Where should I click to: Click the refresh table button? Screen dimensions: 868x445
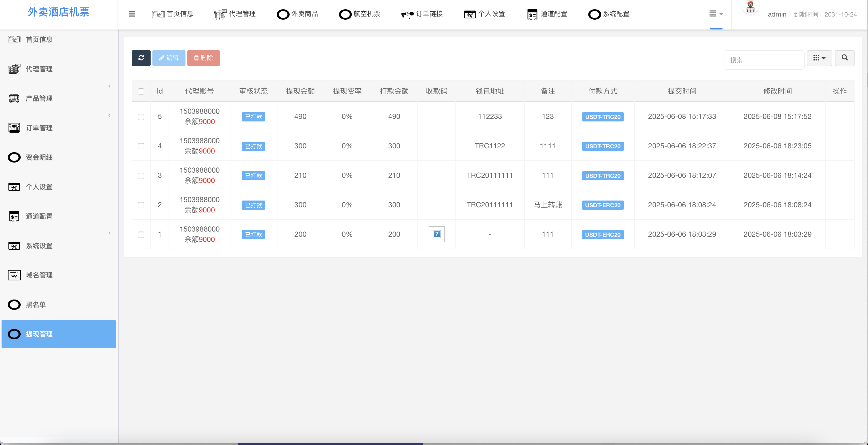(141, 58)
